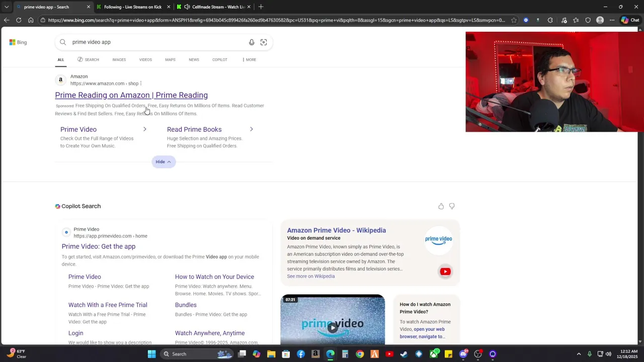Reload the page with refresh icon
The height and width of the screenshot is (362, 644).
[x=19, y=20]
